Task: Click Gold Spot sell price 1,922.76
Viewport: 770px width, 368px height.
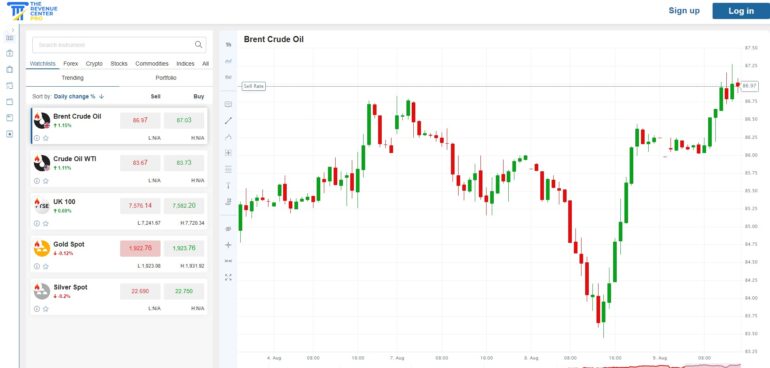Action: [x=140, y=248]
